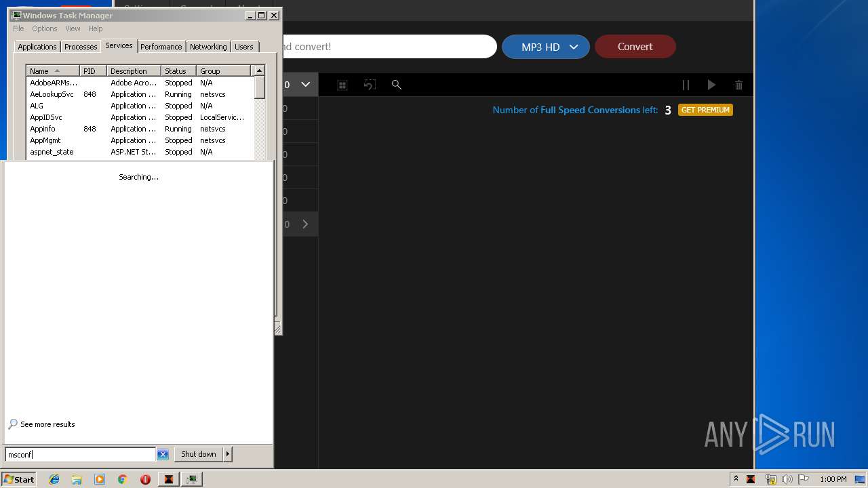868x488 pixels.
Task: Click the Start menu search field
Action: coord(81,454)
